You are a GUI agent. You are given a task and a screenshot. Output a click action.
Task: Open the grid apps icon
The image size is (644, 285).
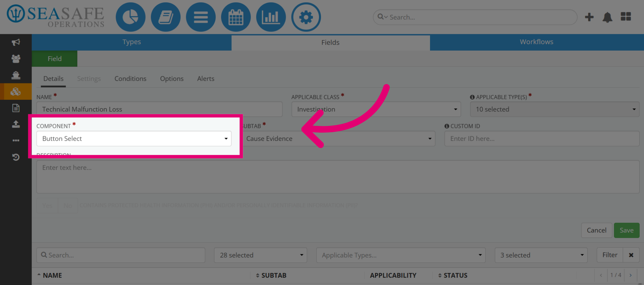(x=626, y=16)
